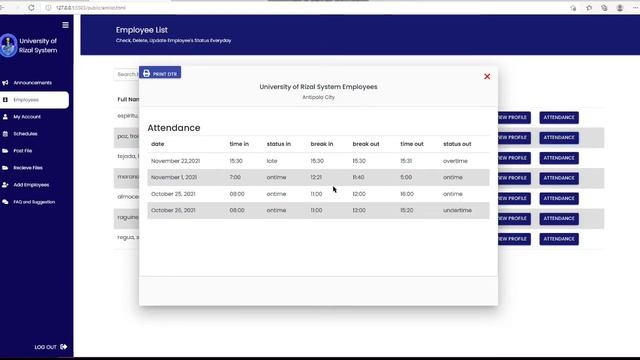640x360 pixels.
Task: Reload the page with browser refresh icon
Action: [31, 8]
